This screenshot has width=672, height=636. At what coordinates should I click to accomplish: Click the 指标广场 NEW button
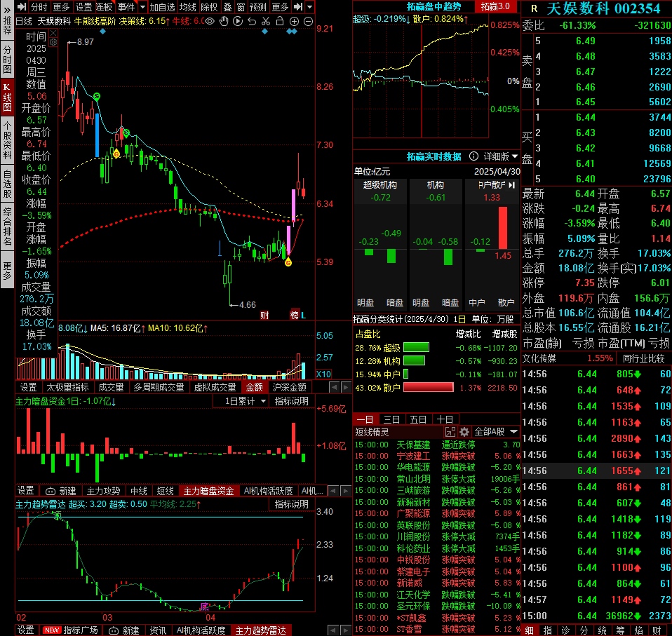(71, 630)
